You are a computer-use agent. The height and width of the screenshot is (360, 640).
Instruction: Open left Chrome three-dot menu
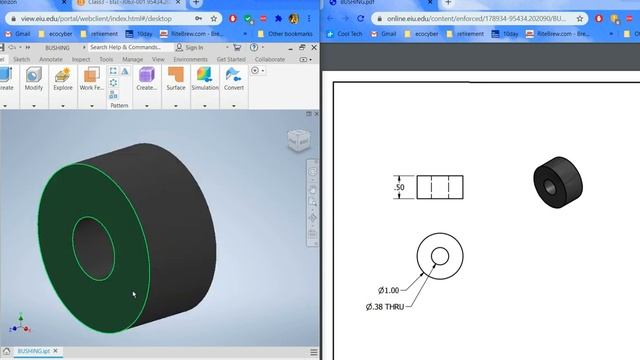pyautogui.click(x=309, y=18)
